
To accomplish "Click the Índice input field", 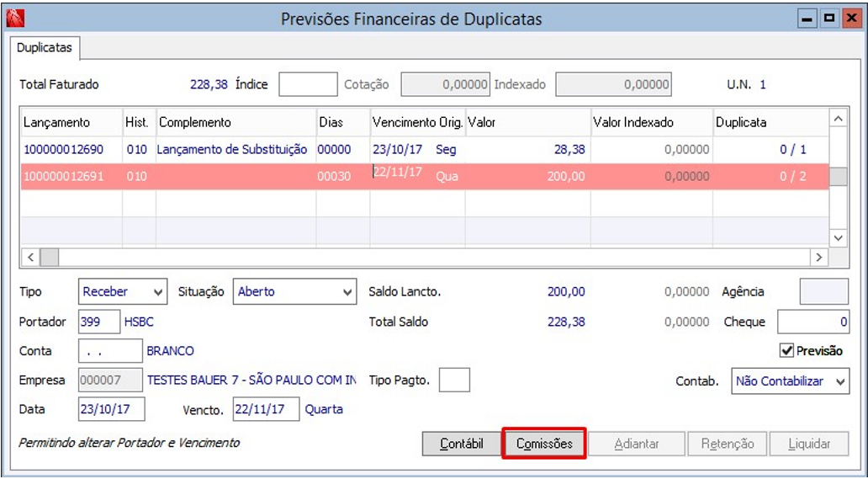I will 308,85.
